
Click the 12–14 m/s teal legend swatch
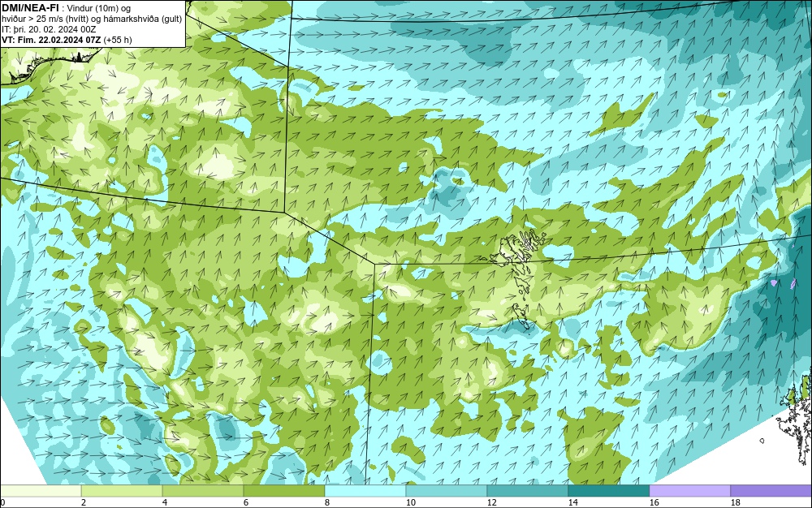coord(528,491)
